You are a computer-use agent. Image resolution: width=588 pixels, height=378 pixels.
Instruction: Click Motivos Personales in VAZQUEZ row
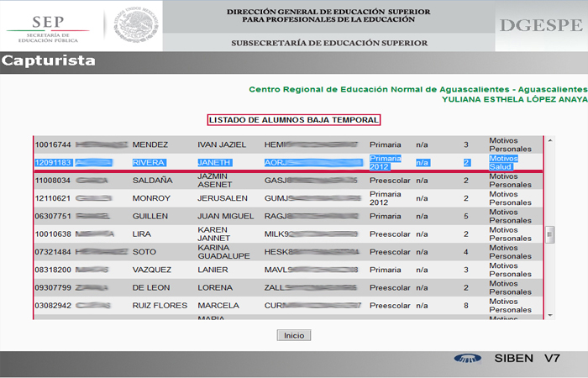click(x=510, y=270)
